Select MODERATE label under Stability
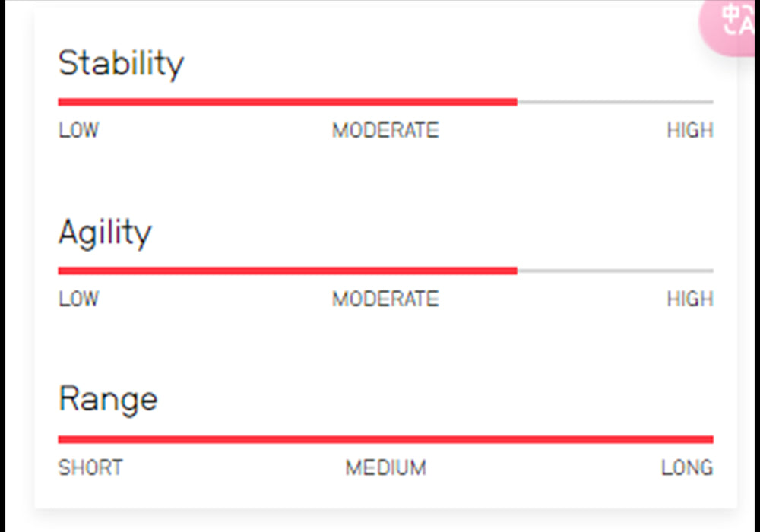Screen dimensions: 760x532 (x=386, y=130)
